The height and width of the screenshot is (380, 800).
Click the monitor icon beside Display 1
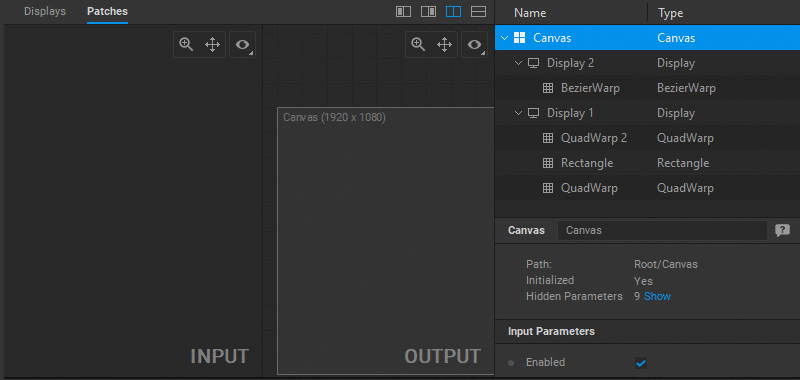coord(534,113)
